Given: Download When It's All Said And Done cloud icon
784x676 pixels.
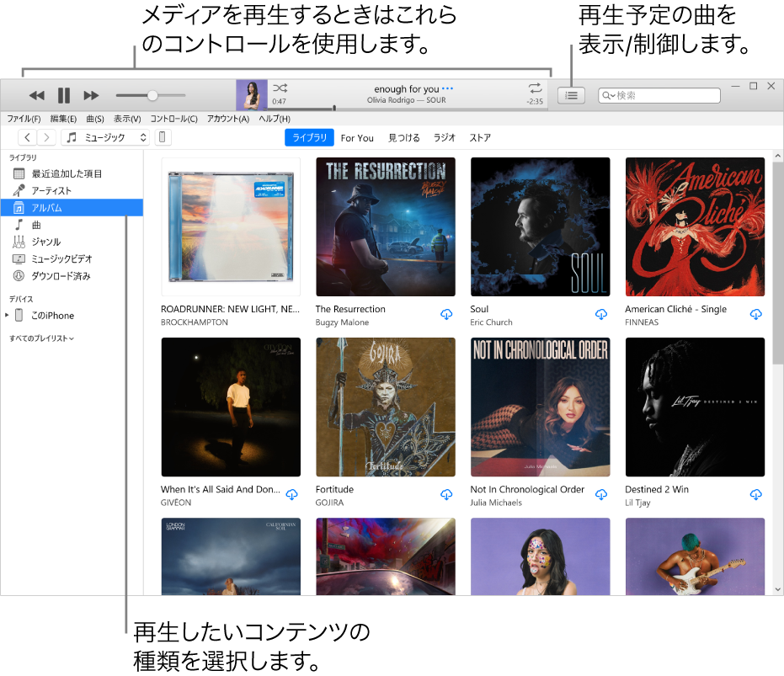Looking at the screenshot, I should (291, 494).
